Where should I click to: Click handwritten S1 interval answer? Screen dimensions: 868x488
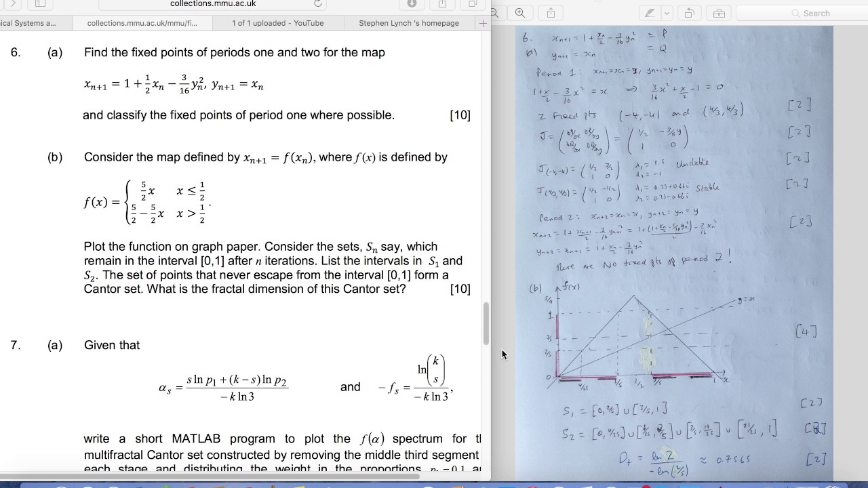[615, 409]
